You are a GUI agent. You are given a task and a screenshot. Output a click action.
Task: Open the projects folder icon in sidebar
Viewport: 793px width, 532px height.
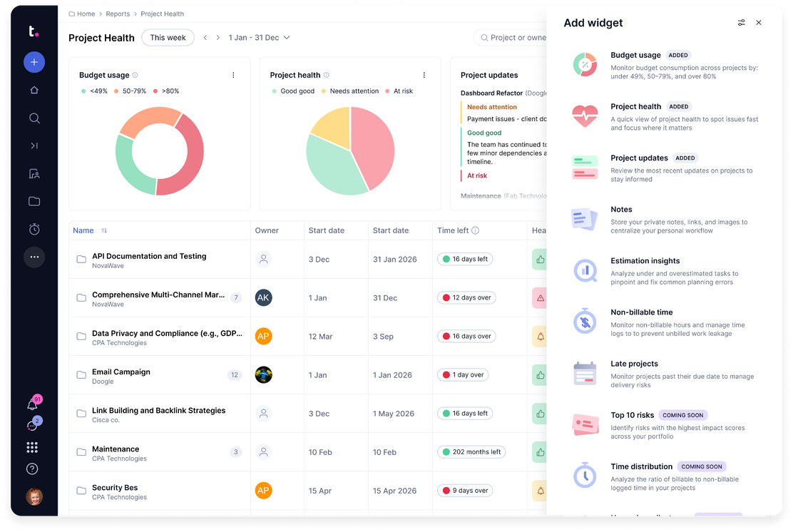coord(34,201)
